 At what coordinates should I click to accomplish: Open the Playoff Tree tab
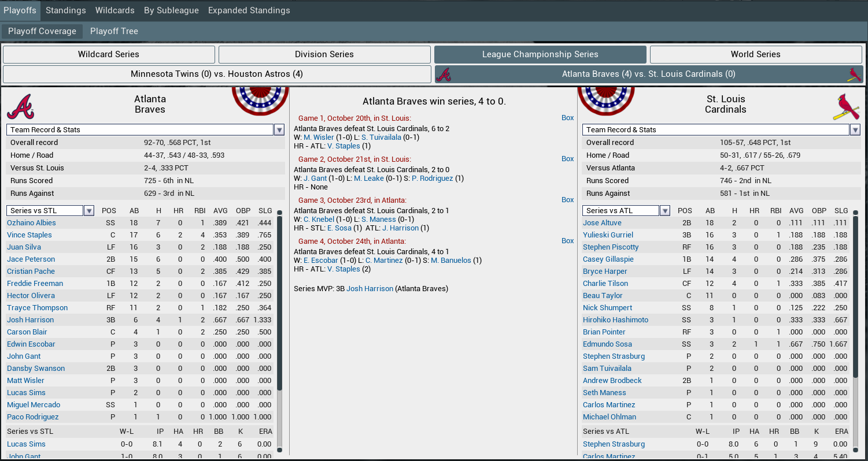click(x=114, y=31)
